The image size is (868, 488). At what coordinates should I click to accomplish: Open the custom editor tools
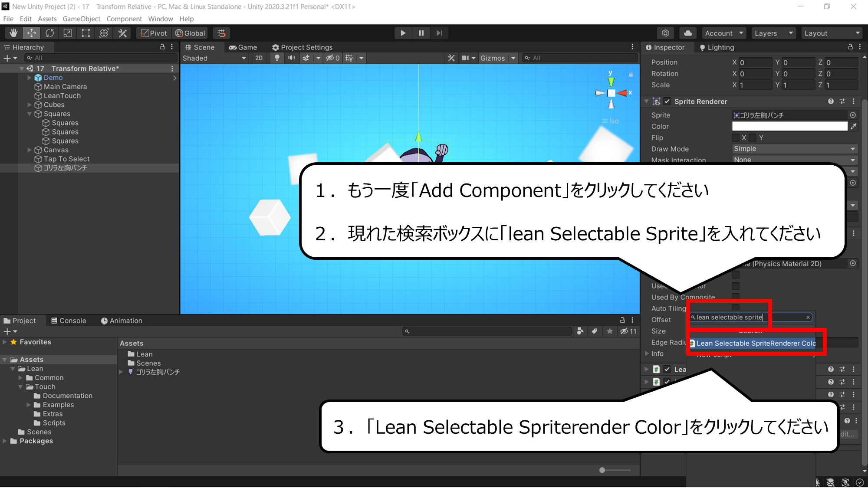click(122, 33)
